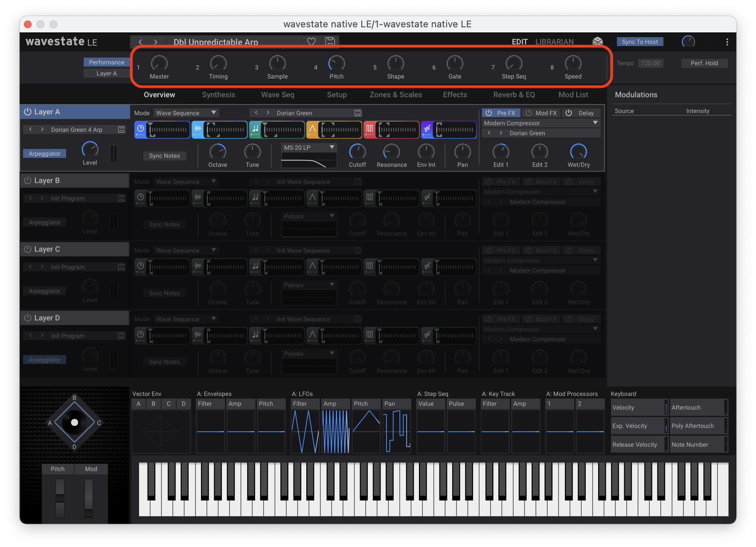Select Layer C Pitch lane note icon
Viewport: 756px width, 547px height.
(255, 267)
